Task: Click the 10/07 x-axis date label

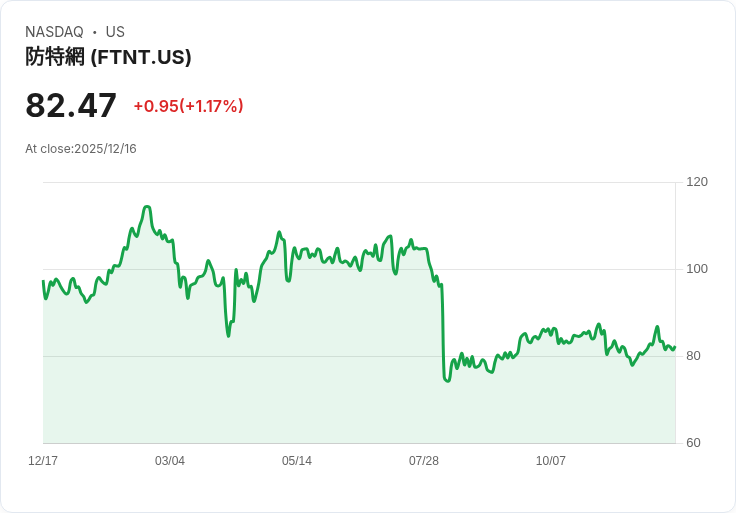Action: click(x=551, y=461)
